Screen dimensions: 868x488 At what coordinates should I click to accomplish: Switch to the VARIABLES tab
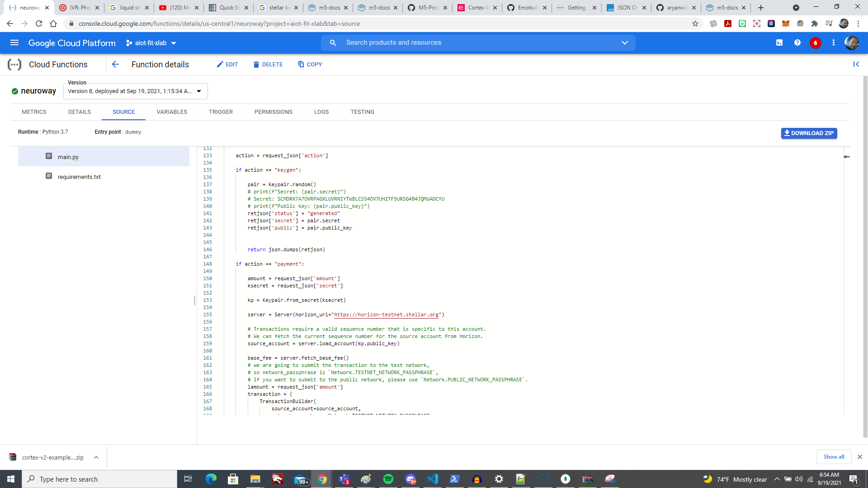(171, 112)
